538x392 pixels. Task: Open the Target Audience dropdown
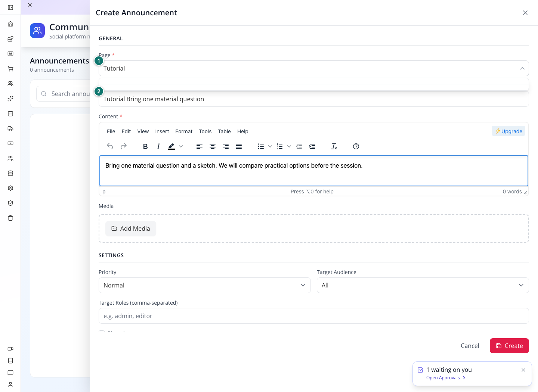[x=423, y=285]
